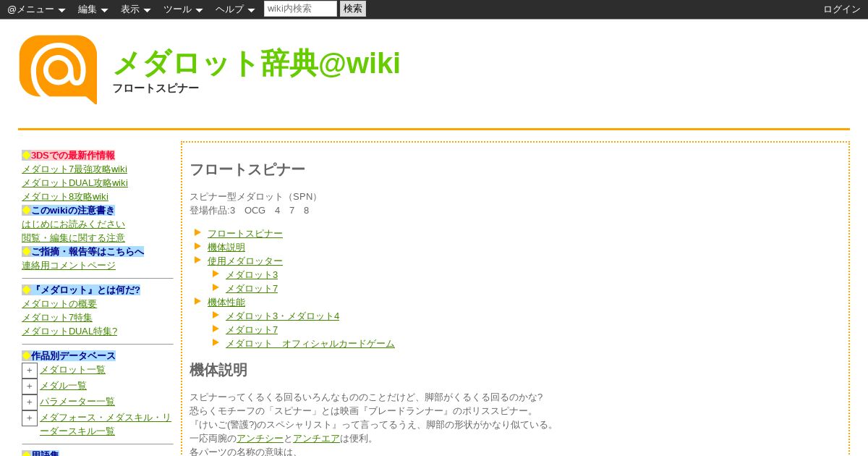Jump to メダロット7 under 使用メダロッター
This screenshot has width=868, height=456.
coord(252,289)
